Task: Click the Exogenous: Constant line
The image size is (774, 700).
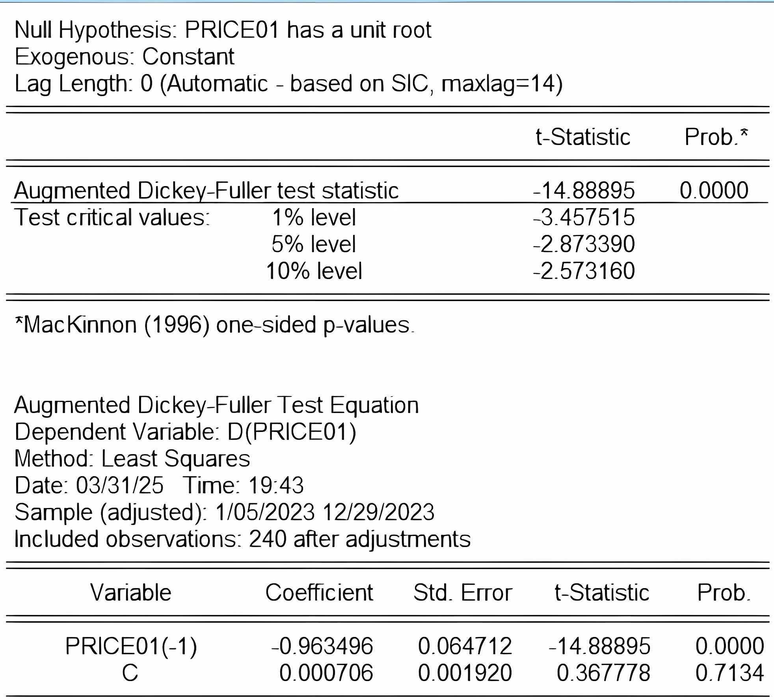Action: [x=125, y=57]
